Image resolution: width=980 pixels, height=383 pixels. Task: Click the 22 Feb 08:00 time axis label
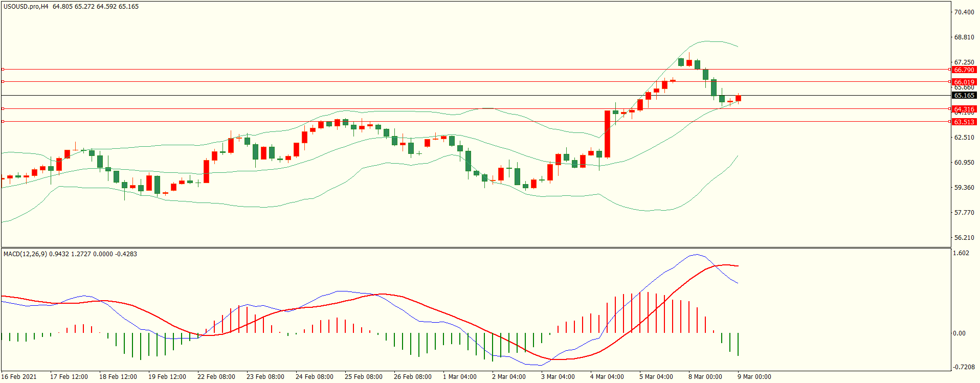point(216,377)
